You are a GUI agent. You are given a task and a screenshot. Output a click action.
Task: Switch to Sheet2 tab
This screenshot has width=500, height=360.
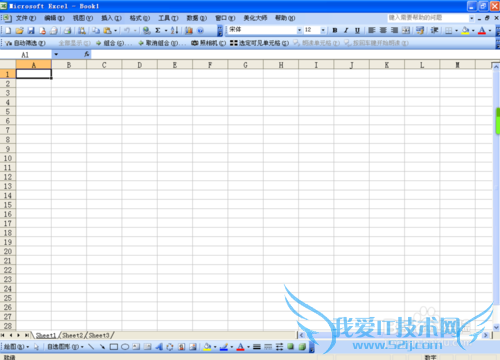point(72,335)
